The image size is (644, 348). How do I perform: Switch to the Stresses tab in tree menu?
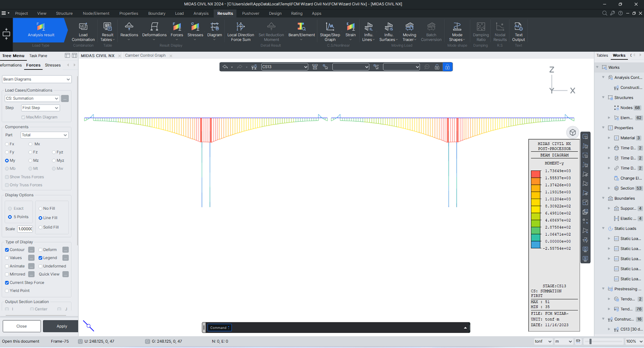click(53, 65)
